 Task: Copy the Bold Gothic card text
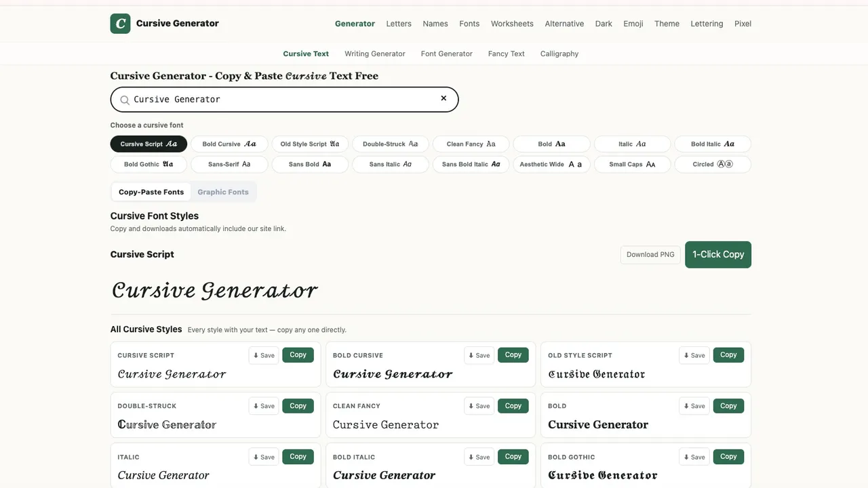pyautogui.click(x=728, y=457)
